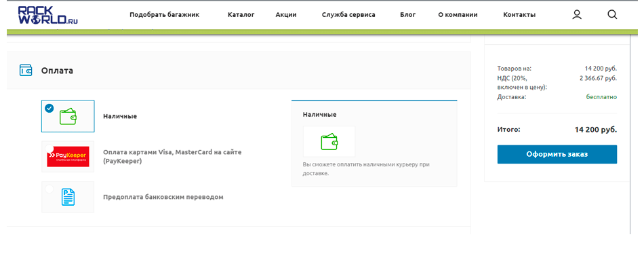Select Предоплата банковским переводом radio button
644x258 pixels.
coord(49,189)
